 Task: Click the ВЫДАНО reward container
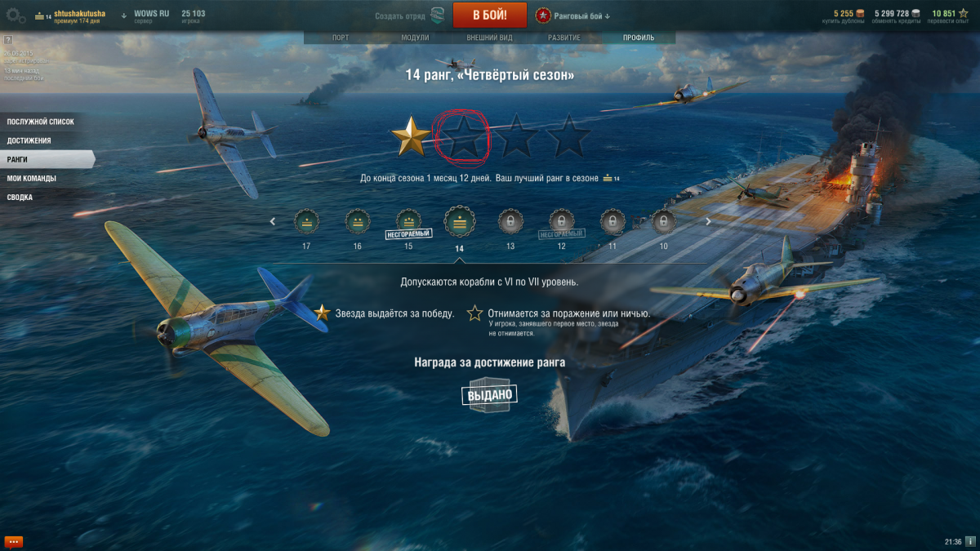[489, 395]
